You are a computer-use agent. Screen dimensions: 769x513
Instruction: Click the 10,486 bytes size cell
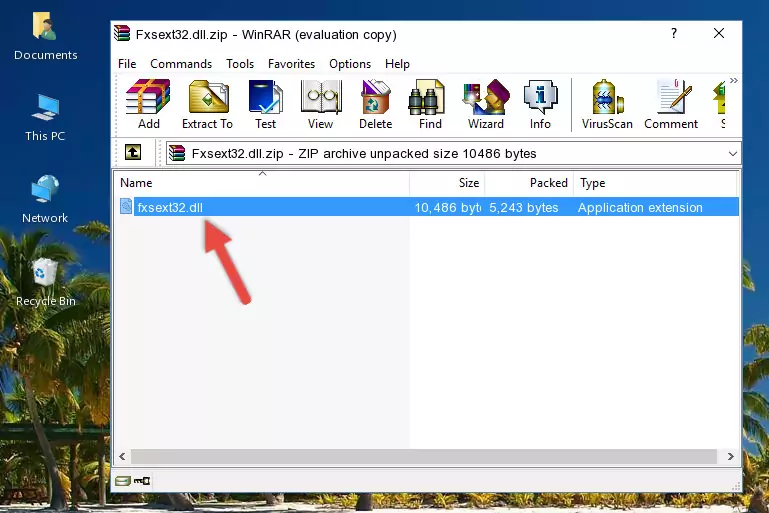447,208
